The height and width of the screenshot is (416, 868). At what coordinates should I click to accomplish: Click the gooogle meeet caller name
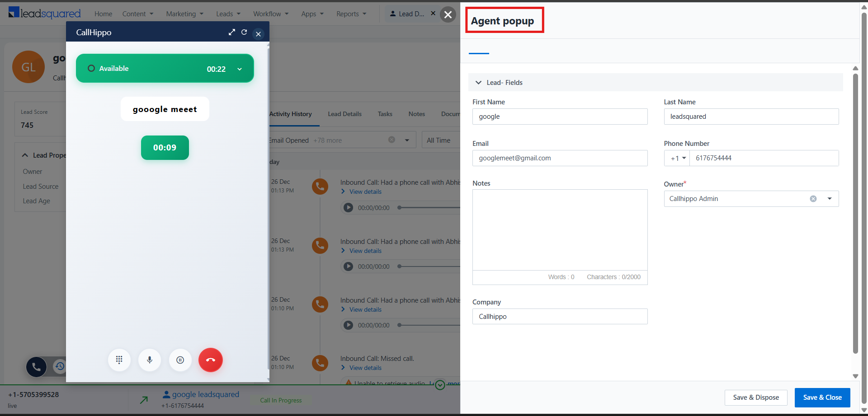(165, 109)
